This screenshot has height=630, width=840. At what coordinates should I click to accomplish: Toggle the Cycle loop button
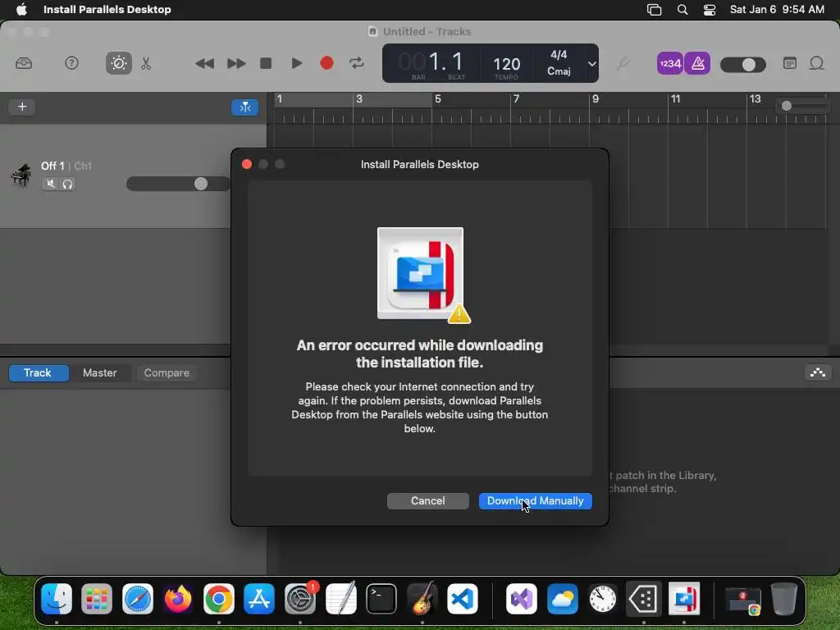tap(357, 63)
